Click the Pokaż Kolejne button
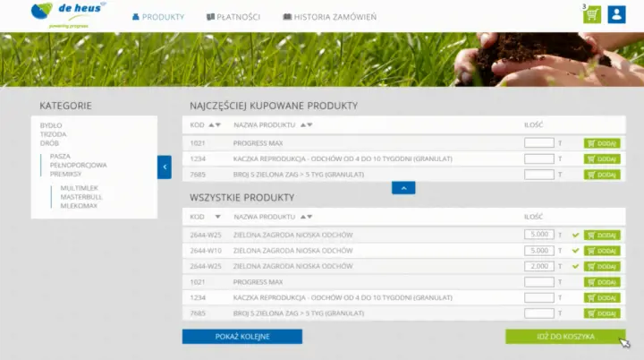Viewport: 644px width, 360px height. (241, 337)
